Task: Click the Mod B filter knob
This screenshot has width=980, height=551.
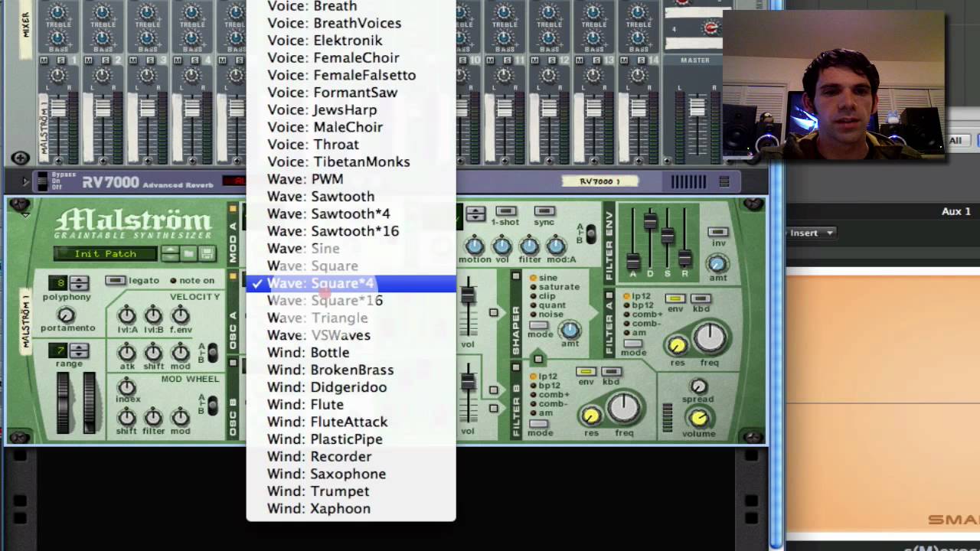Action: pos(529,246)
